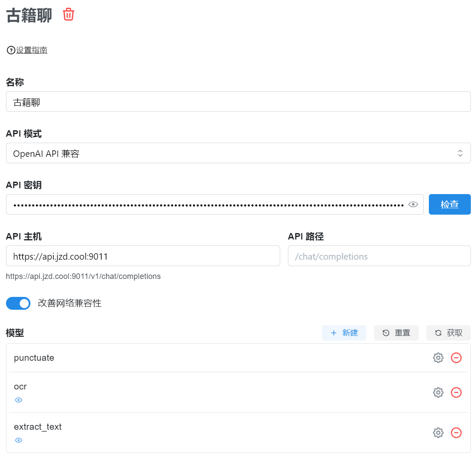Click the vision eye icon under ocr
Viewport: 476px width, 458px height.
click(x=18, y=400)
